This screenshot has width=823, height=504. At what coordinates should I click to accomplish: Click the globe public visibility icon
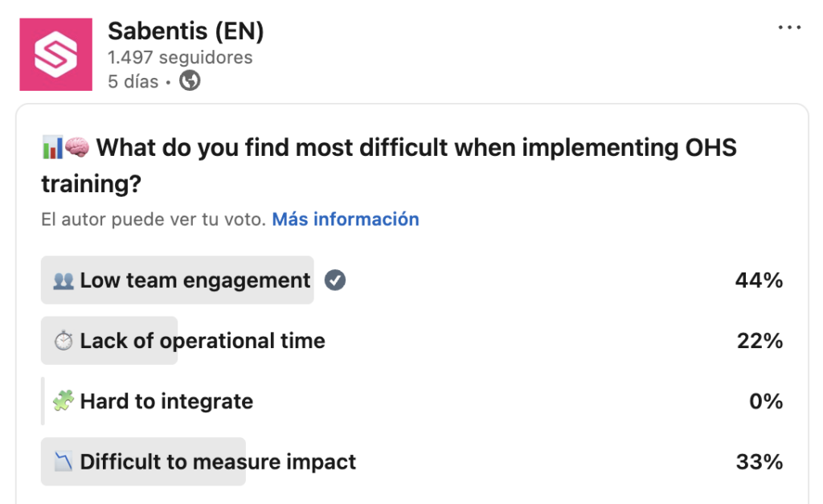190,81
